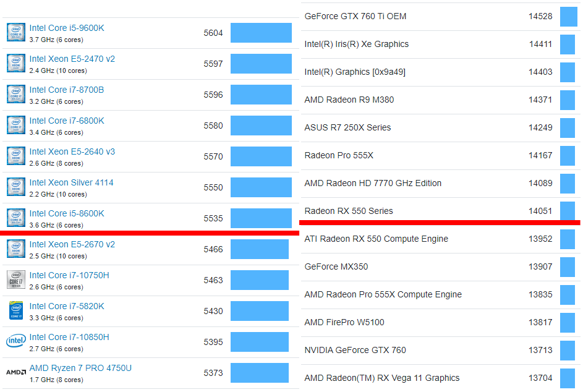Select the score 13704 for RX Vega 11 Graphics
This screenshot has width=583, height=392.
pyautogui.click(x=540, y=378)
